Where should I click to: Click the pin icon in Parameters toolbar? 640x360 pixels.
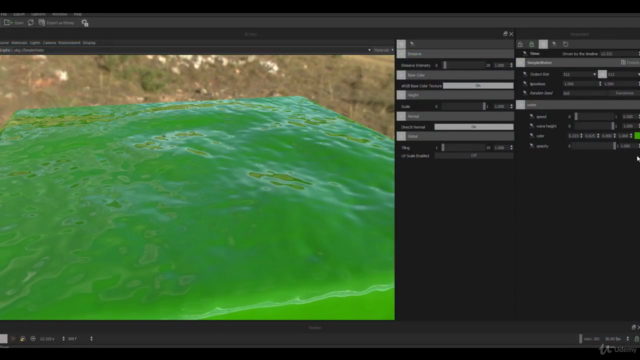coord(554,44)
